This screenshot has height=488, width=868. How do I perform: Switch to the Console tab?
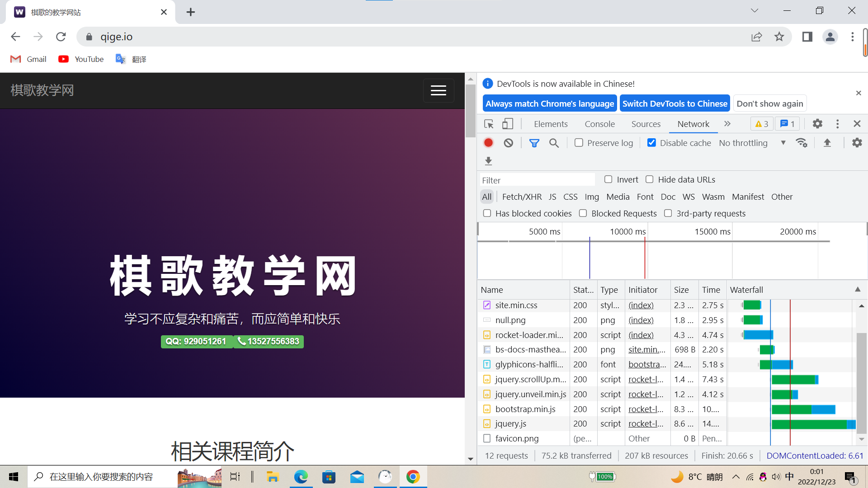599,124
